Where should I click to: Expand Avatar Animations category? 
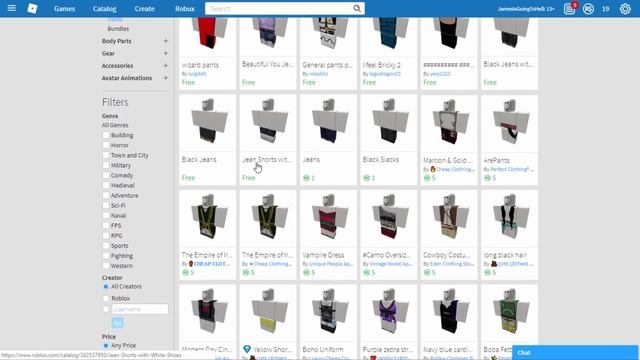coord(165,78)
